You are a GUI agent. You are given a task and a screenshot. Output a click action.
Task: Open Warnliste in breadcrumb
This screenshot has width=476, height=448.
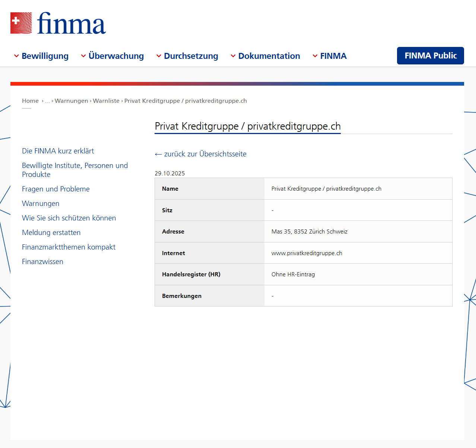[x=106, y=101]
